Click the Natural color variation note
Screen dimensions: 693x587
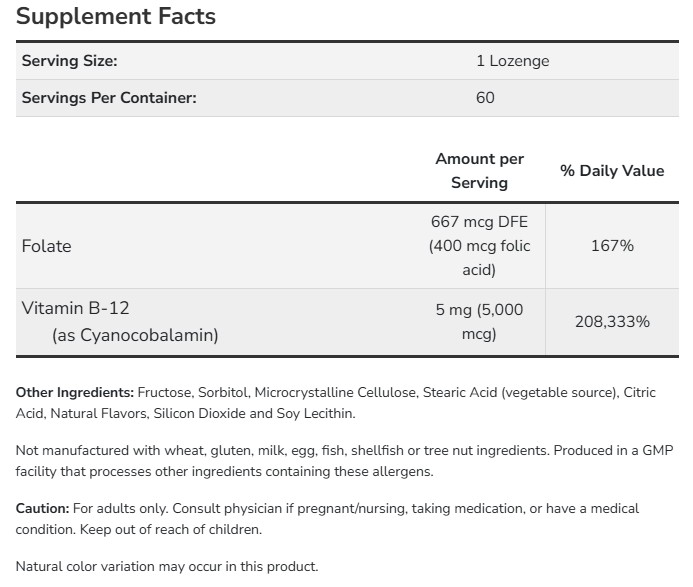coord(166,567)
